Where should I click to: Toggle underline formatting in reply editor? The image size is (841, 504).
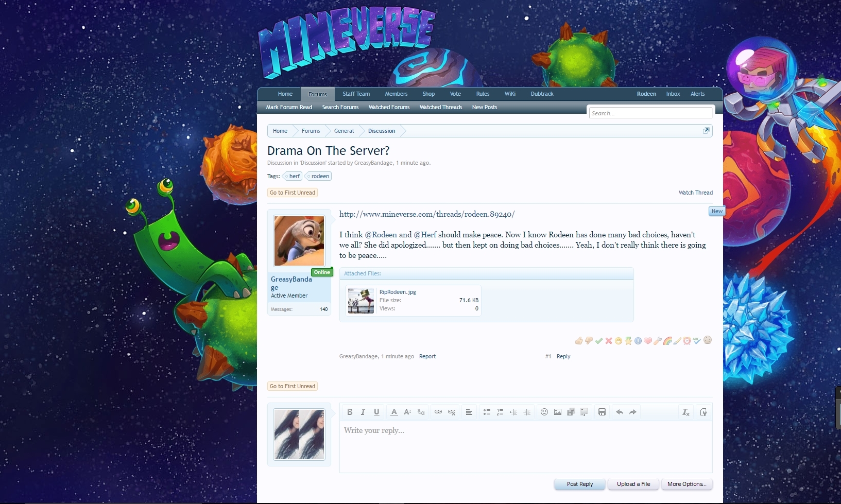pos(376,412)
